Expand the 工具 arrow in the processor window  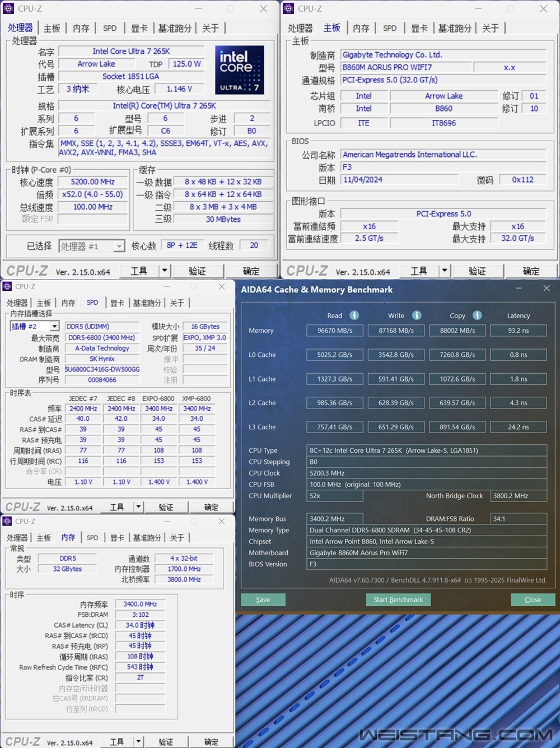coord(165,271)
